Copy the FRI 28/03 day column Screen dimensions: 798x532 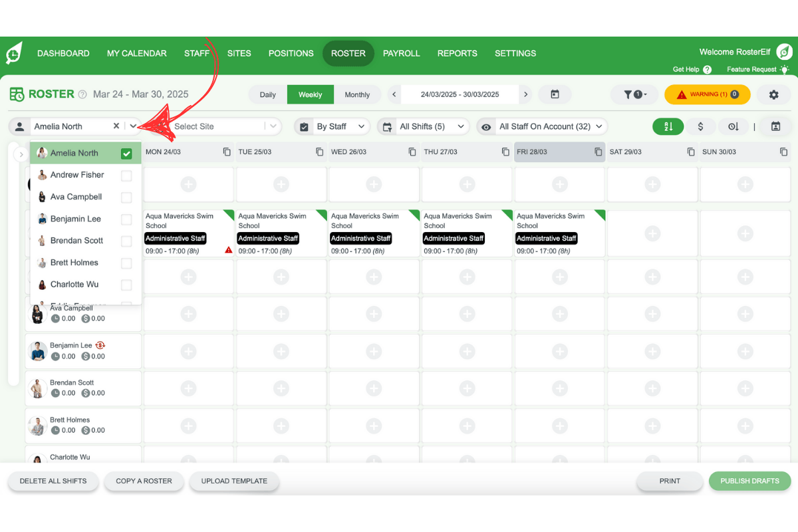coord(597,152)
